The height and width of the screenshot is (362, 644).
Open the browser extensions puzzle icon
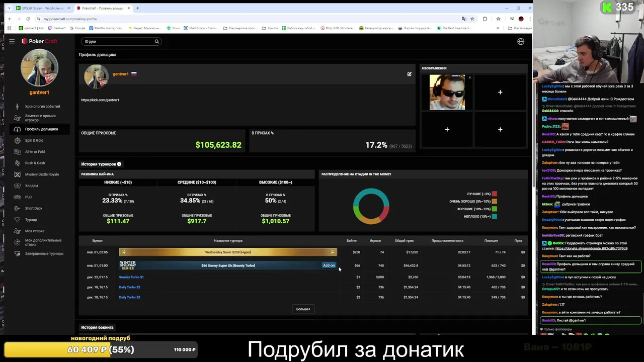pyautogui.click(x=485, y=19)
